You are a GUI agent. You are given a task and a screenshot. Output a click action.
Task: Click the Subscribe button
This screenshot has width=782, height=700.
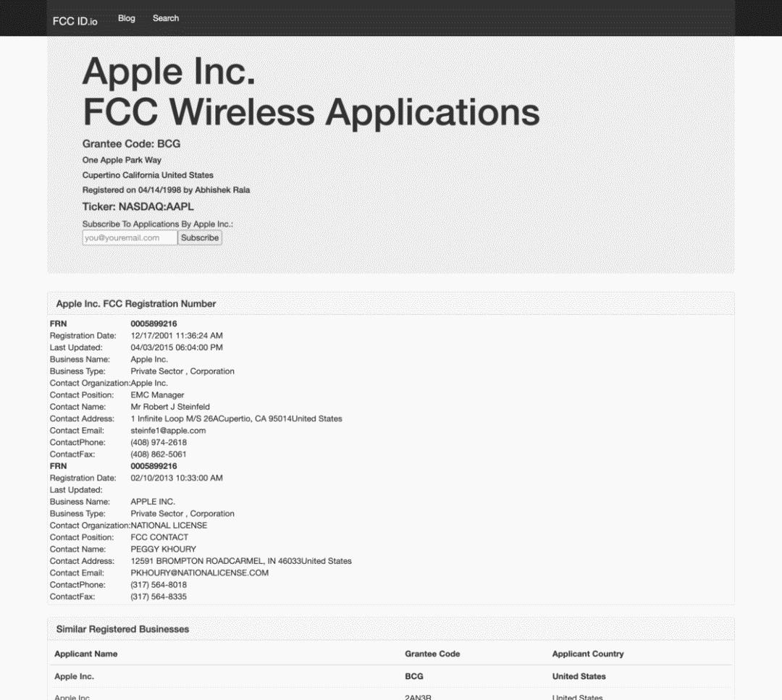click(200, 238)
